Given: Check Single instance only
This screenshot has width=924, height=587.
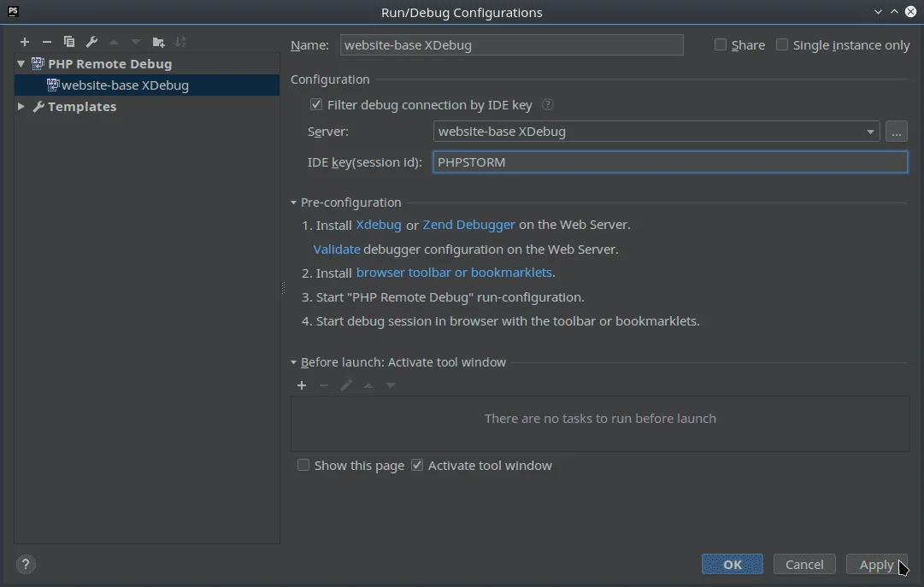Looking at the screenshot, I should pos(782,44).
